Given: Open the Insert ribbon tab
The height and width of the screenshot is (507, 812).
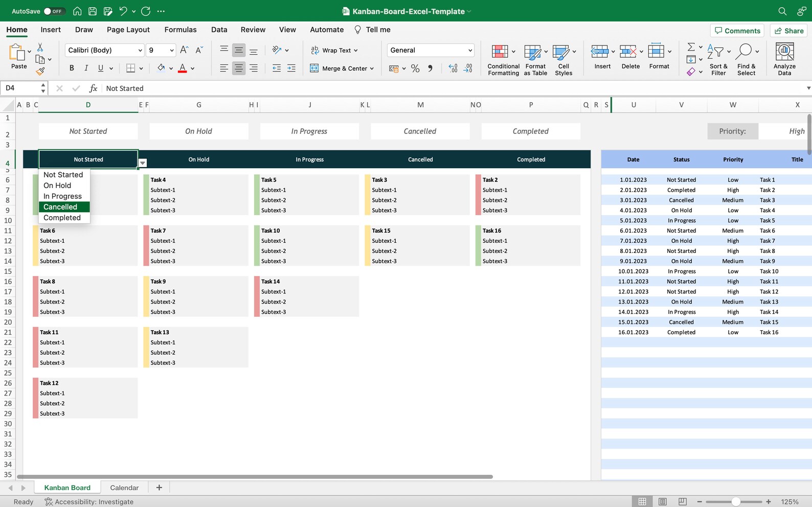Looking at the screenshot, I should point(51,30).
